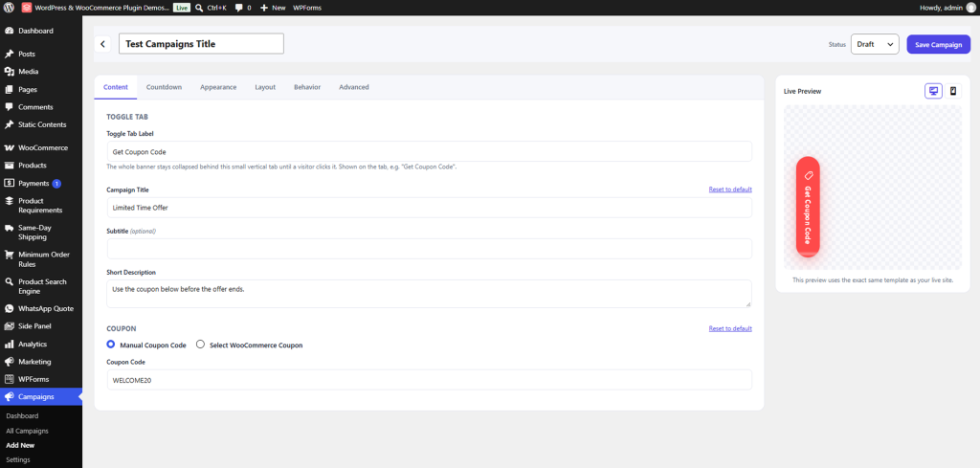Open the Payments icon in sidebar
This screenshot has width=980, height=468.
(x=10, y=183)
